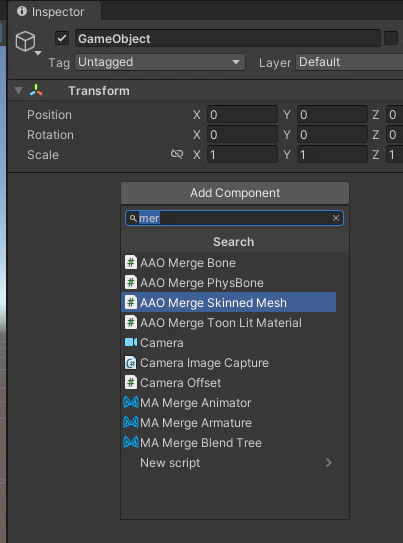Open the GameObject cube icon picker
This screenshot has height=543, width=403.
pyautogui.click(x=25, y=41)
